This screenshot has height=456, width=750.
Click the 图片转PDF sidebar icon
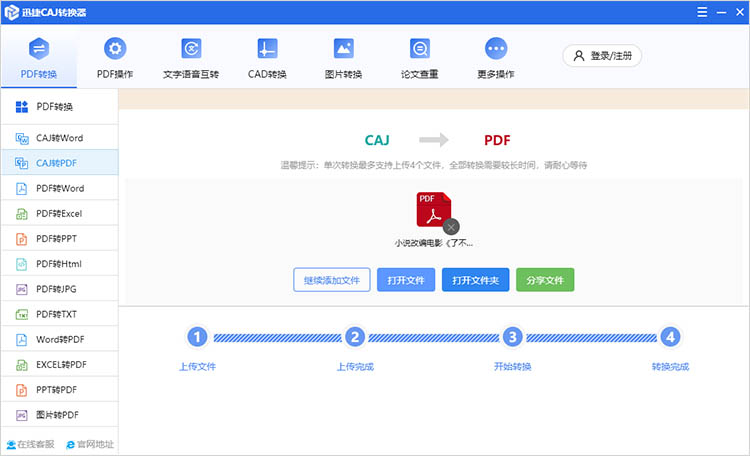(22, 415)
